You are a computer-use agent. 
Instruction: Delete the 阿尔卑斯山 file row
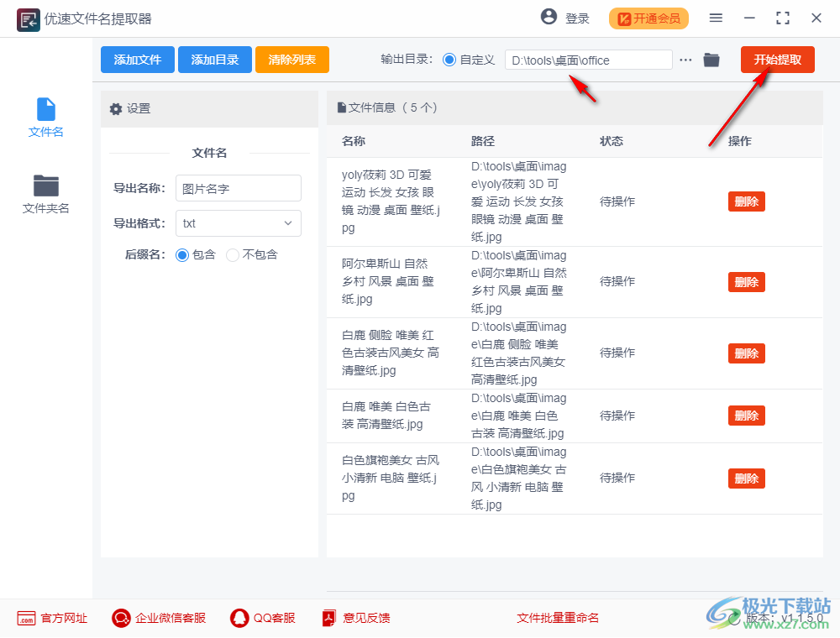[746, 282]
